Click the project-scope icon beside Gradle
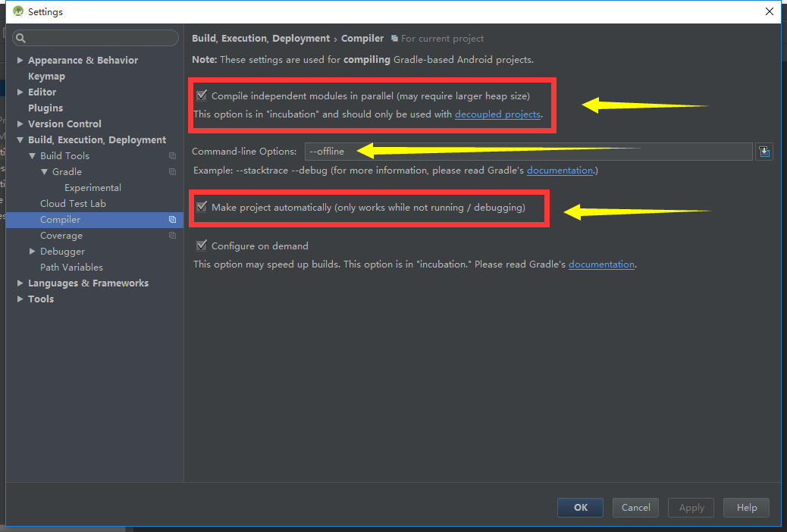This screenshot has height=532, width=787. point(172,171)
